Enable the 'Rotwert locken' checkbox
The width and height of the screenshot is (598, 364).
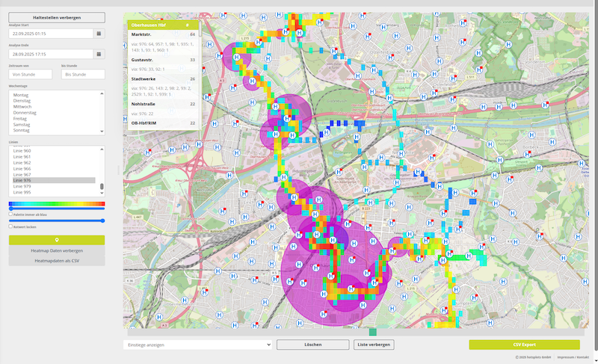pyautogui.click(x=11, y=226)
